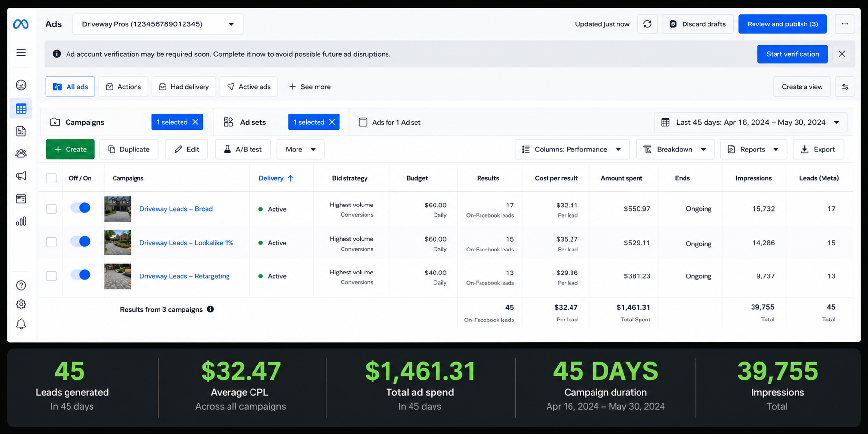This screenshot has height=434, width=868.
Task: Clear the Ad sets 1 selected filter
Action: click(332, 122)
